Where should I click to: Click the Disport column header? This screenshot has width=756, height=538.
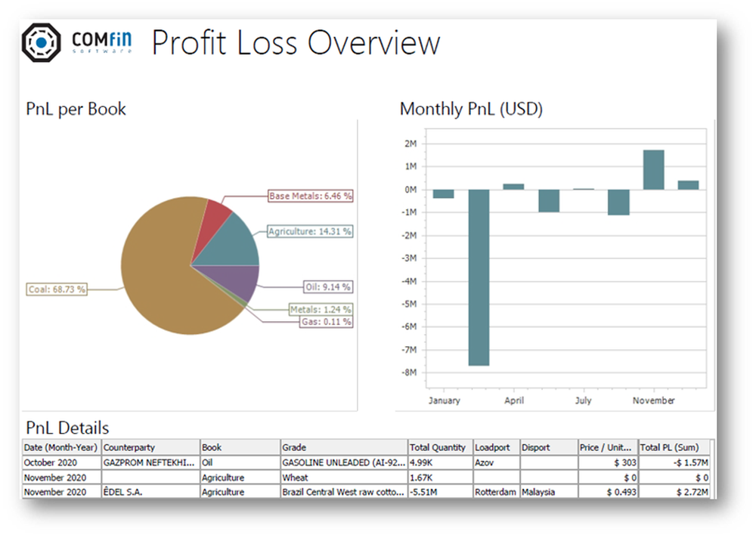pyautogui.click(x=549, y=447)
